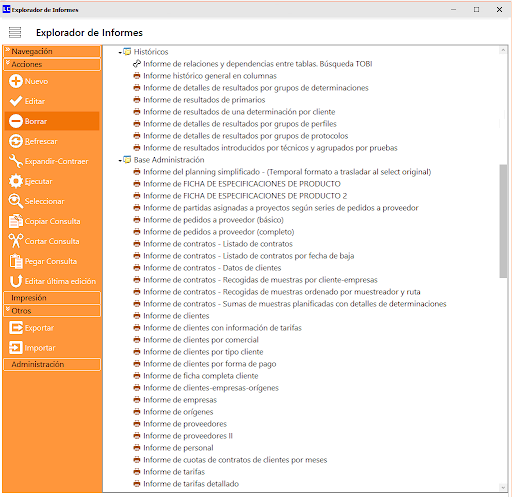
Task: Open the Impresión sidebar section
Action: 52,298
